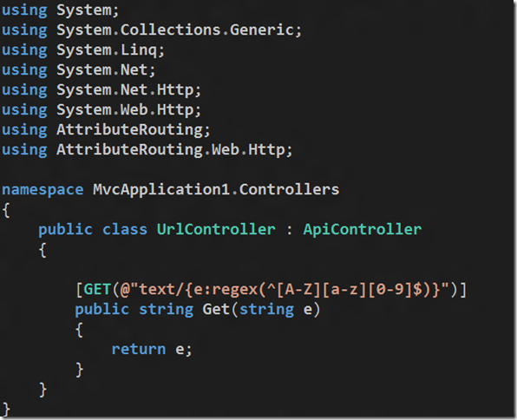Click 'System.Linq' in the using list
This screenshot has height=420, width=517.
pos(110,50)
